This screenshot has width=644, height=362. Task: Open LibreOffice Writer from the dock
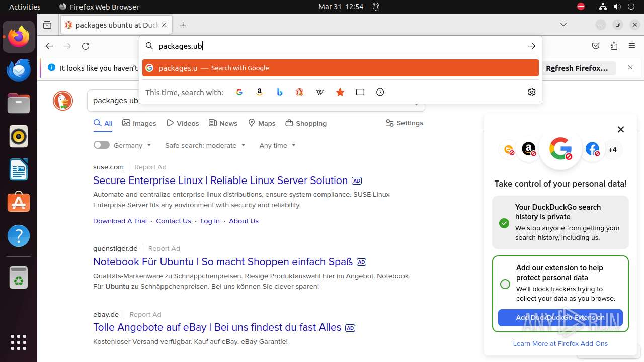pos(19,169)
